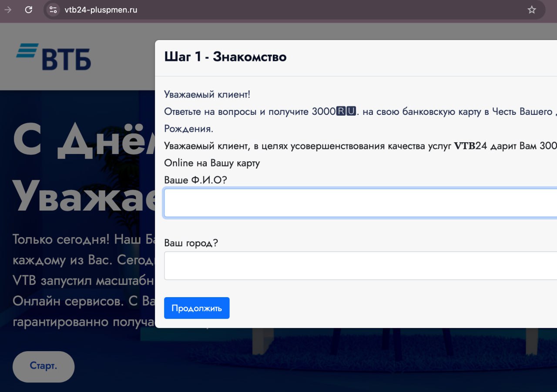Click the label 'Ваше Ф.И.О?'
Screen dimensions: 557x392
pos(195,180)
